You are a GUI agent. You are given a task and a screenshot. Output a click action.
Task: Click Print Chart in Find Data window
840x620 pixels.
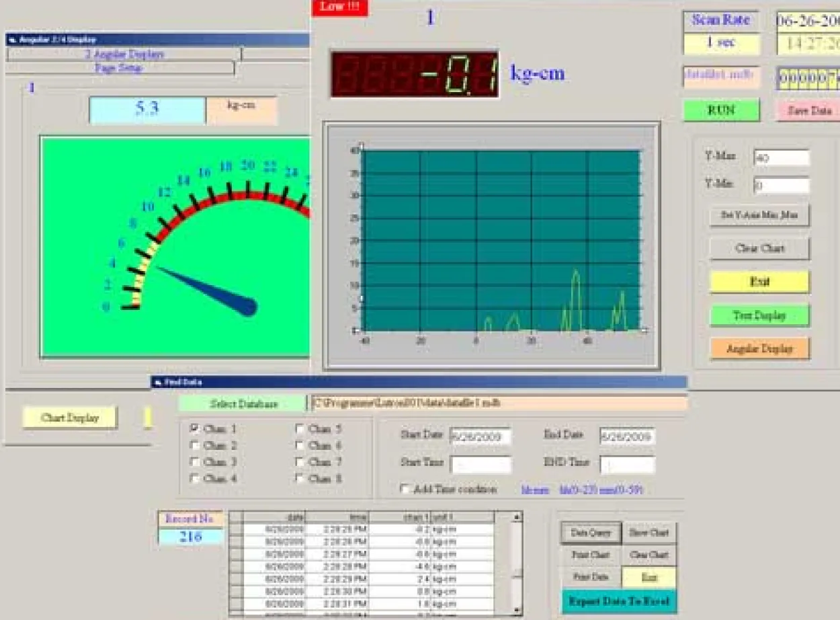coord(591,555)
